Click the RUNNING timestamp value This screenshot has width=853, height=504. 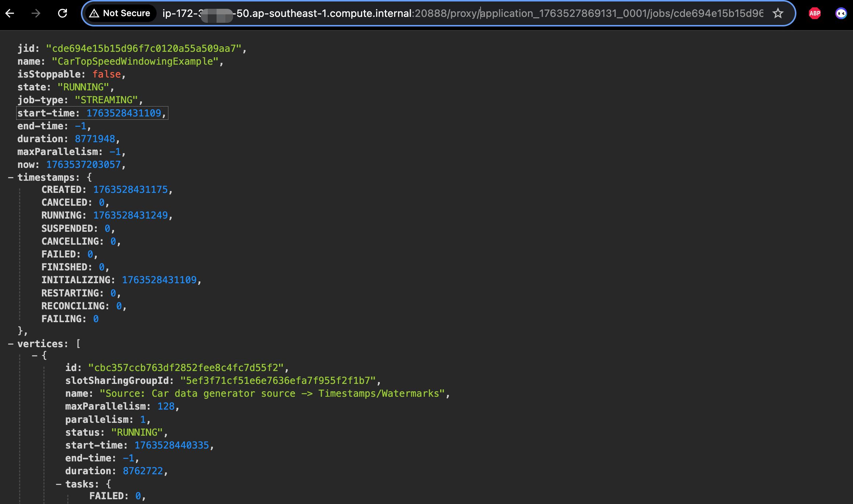click(x=130, y=215)
